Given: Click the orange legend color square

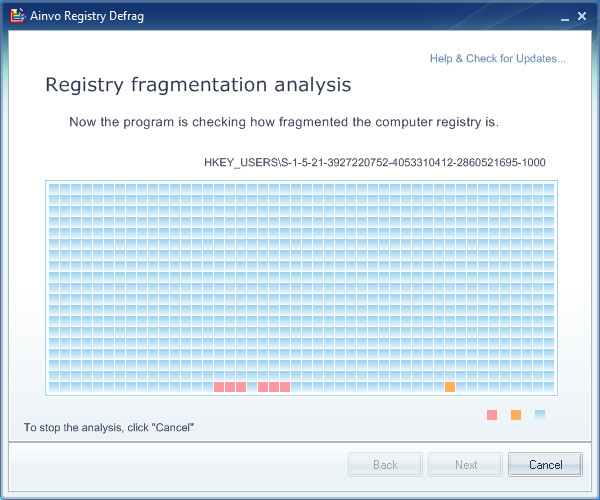Looking at the screenshot, I should (516, 415).
